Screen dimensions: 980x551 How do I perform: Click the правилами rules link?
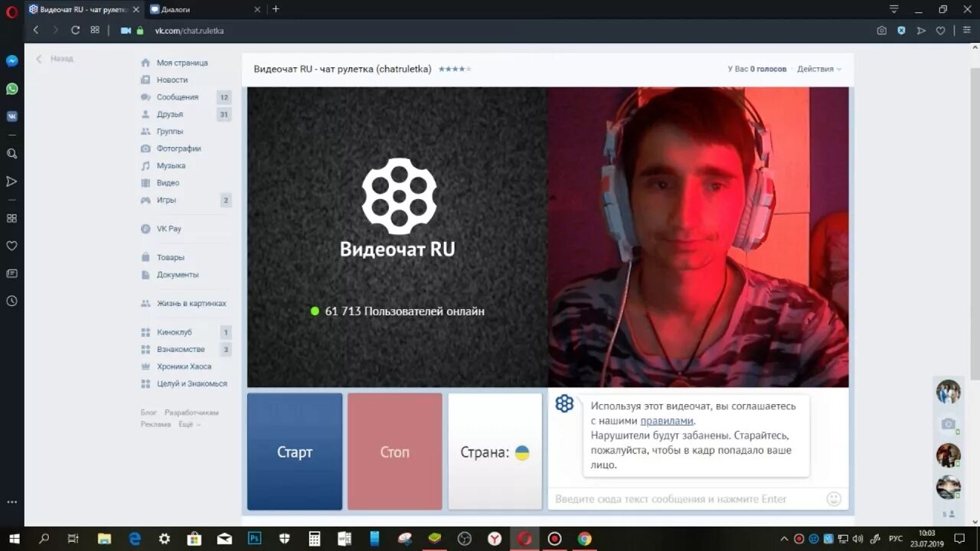(667, 421)
